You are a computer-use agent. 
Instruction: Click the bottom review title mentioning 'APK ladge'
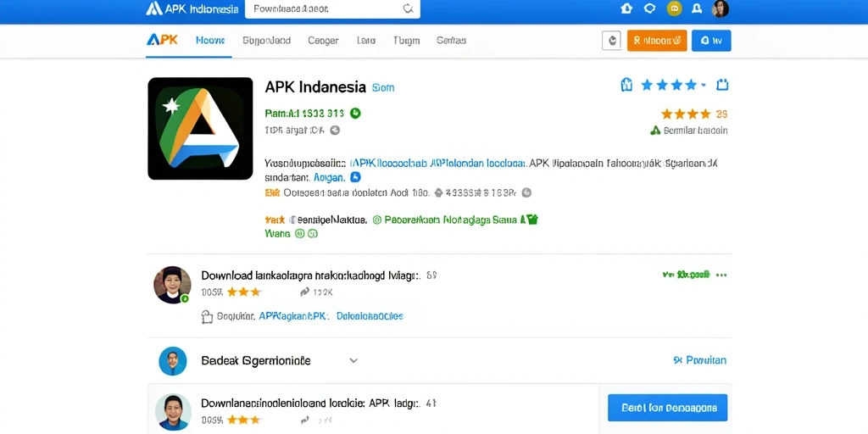(x=312, y=403)
